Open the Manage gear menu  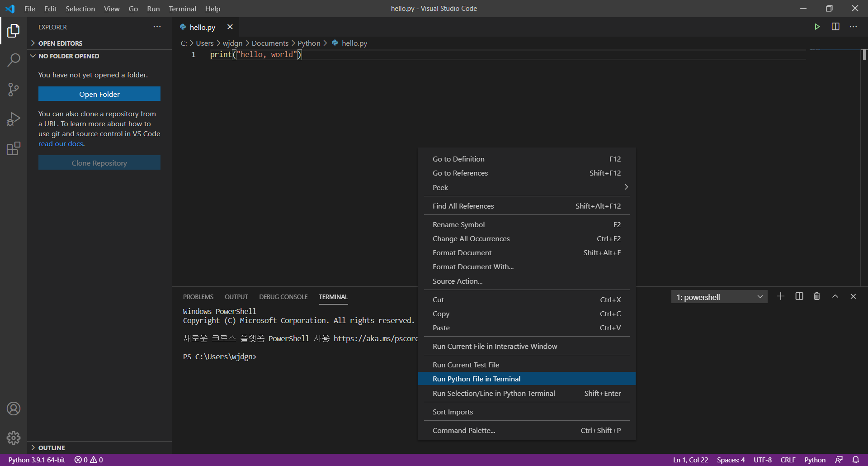(x=14, y=437)
